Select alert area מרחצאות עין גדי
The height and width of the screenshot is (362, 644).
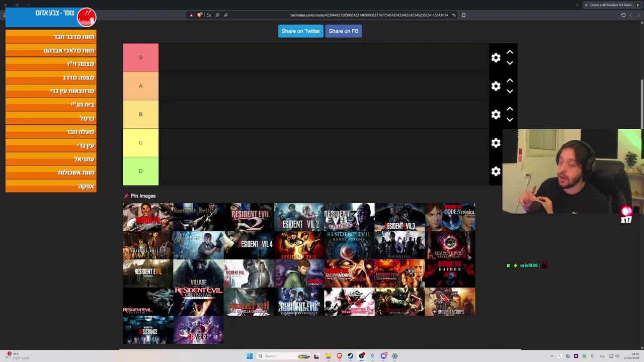tap(51, 91)
